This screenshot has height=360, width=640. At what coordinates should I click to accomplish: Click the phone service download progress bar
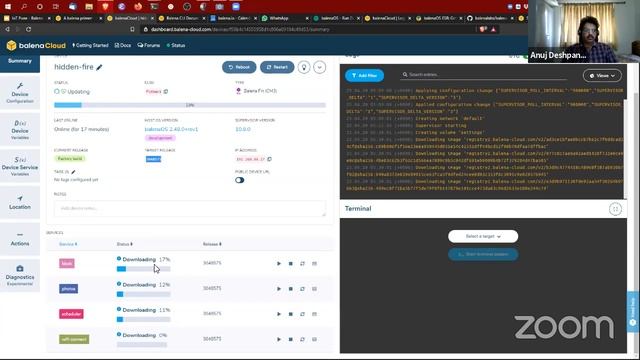pos(144,294)
